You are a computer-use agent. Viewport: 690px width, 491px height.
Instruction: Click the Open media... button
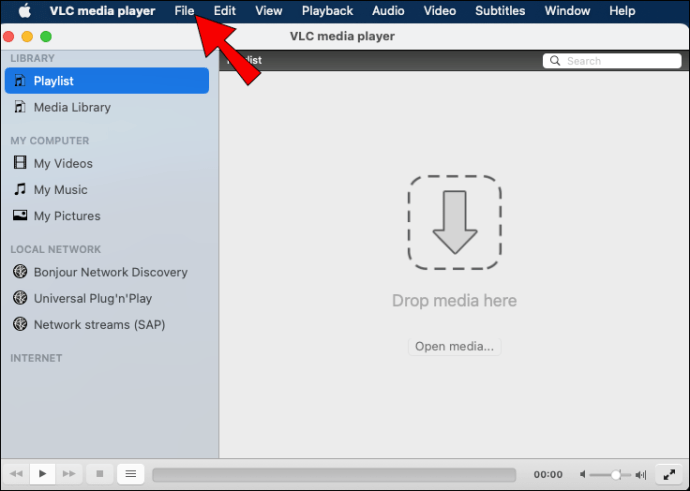454,346
